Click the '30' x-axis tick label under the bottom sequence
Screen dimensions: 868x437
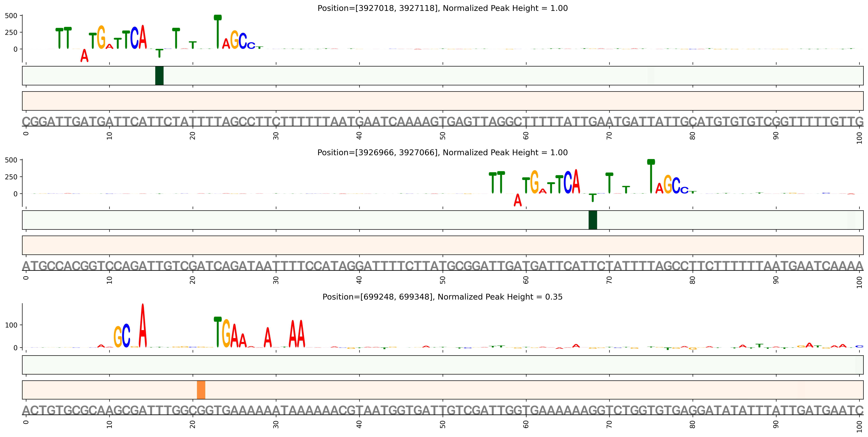click(x=276, y=424)
